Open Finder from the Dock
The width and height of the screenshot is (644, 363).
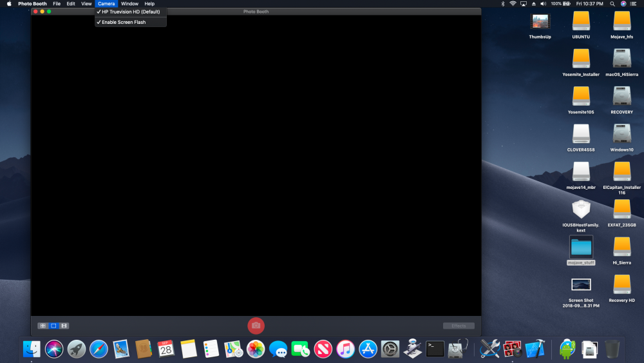(32, 349)
